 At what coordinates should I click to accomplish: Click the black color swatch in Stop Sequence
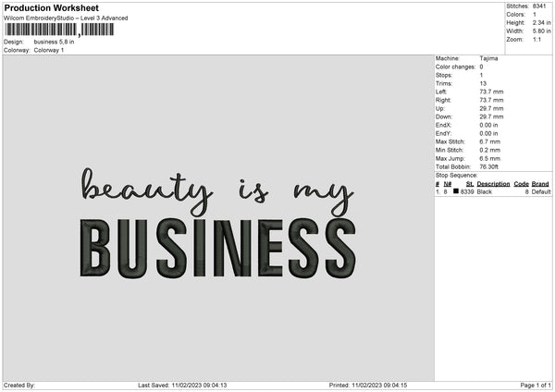click(x=456, y=191)
